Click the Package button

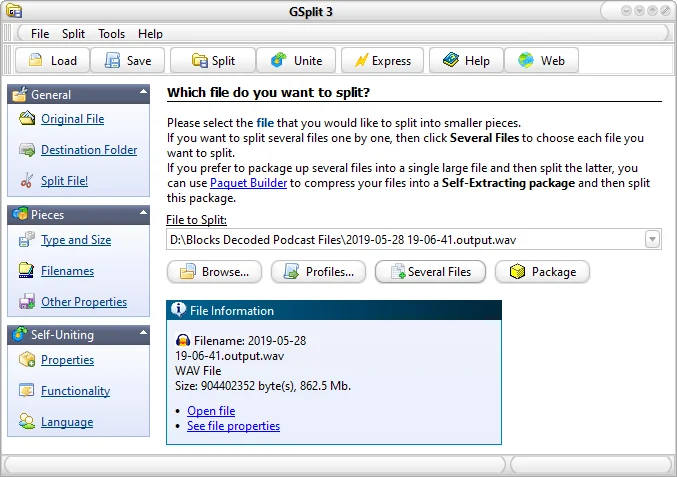pyautogui.click(x=542, y=272)
